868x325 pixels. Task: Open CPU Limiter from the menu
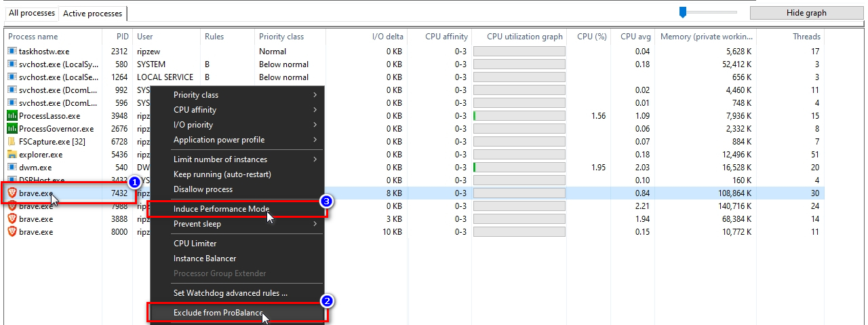[x=236, y=244]
